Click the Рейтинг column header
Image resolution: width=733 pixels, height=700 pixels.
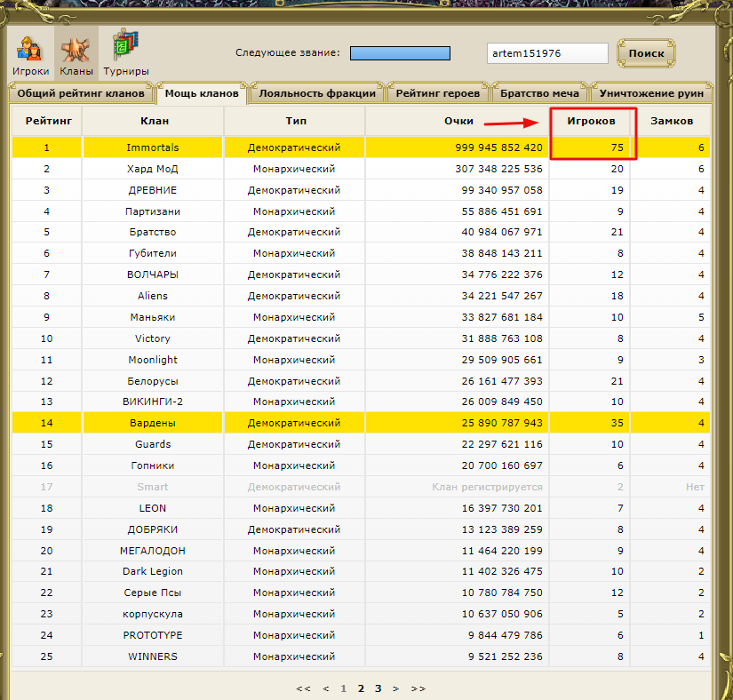[x=47, y=121]
